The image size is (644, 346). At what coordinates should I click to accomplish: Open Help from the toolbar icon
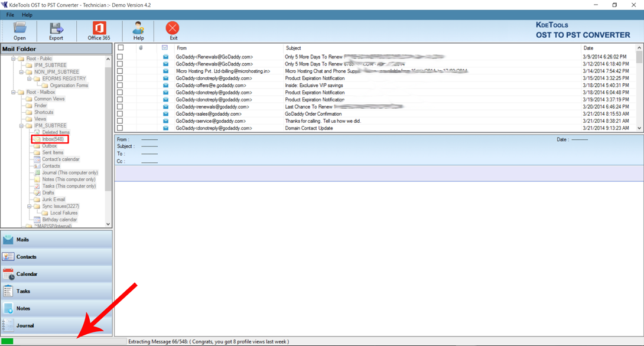click(138, 31)
